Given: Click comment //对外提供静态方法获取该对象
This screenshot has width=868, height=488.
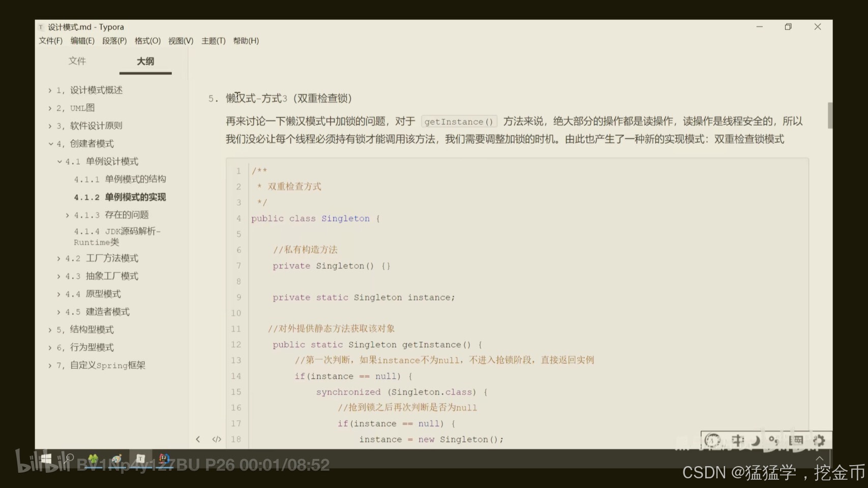Looking at the screenshot, I should 331,328.
